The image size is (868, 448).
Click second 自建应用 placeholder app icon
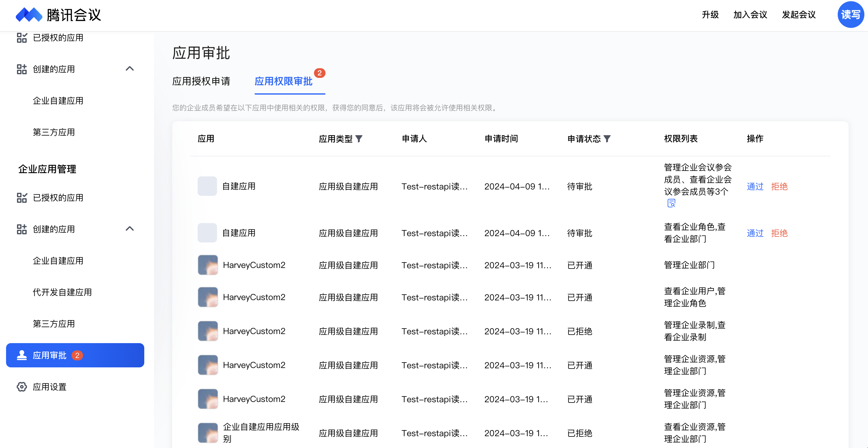click(207, 232)
